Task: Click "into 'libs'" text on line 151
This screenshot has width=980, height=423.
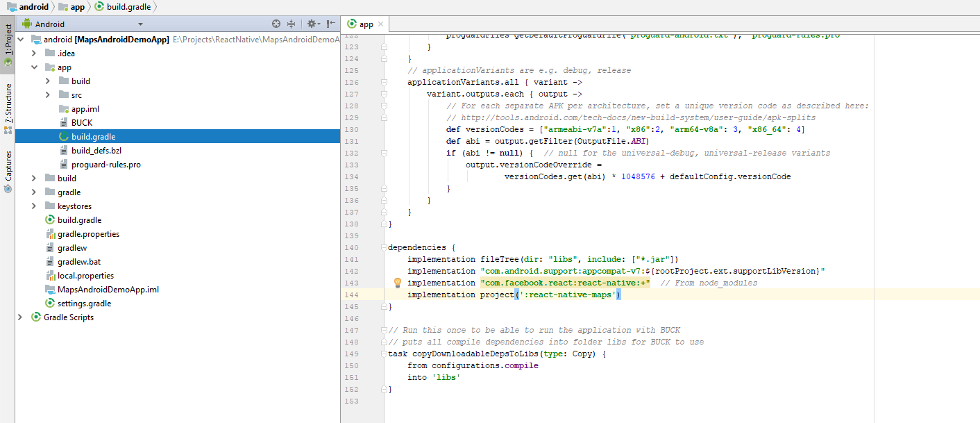Action: click(x=434, y=377)
